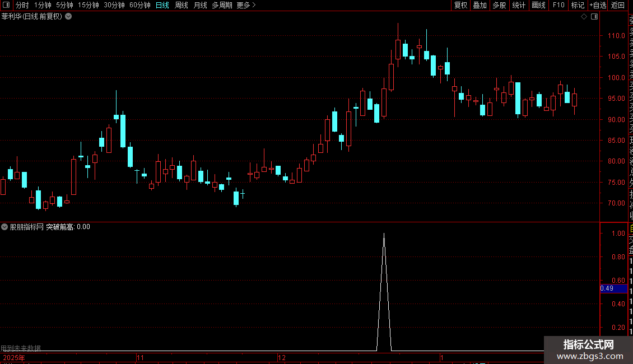
Task: Toggle the left side panel icon
Action: 6,5
